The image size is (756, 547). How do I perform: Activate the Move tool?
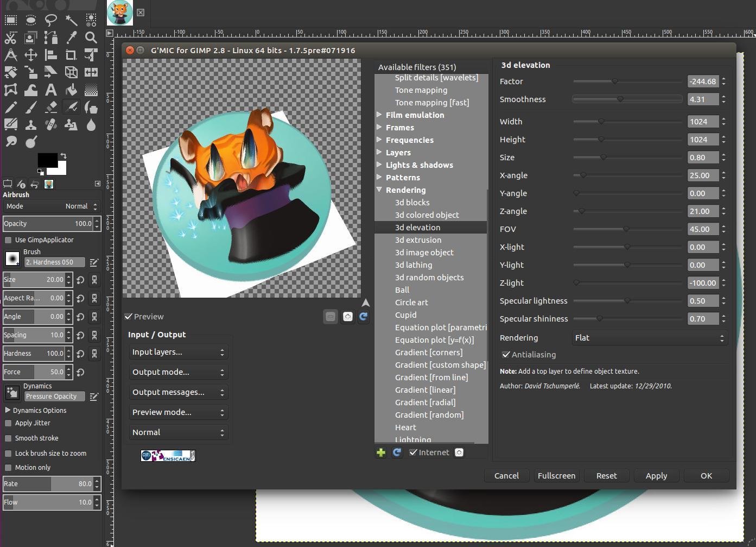(30, 55)
